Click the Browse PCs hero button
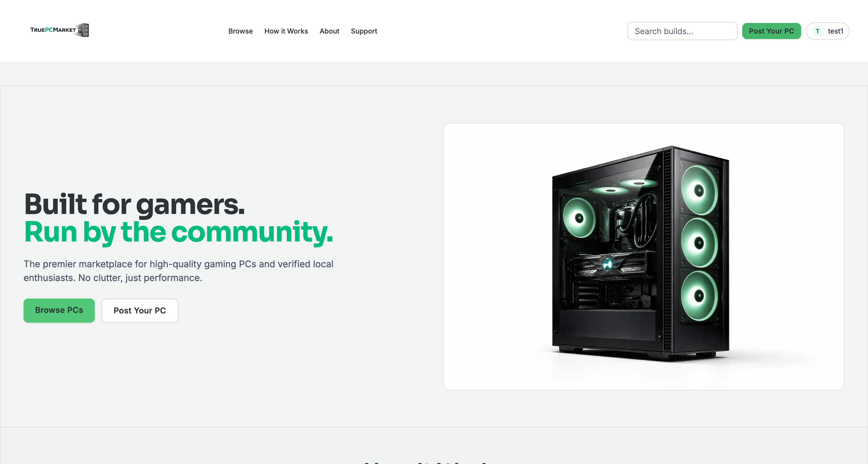This screenshot has height=464, width=868. pyautogui.click(x=59, y=310)
